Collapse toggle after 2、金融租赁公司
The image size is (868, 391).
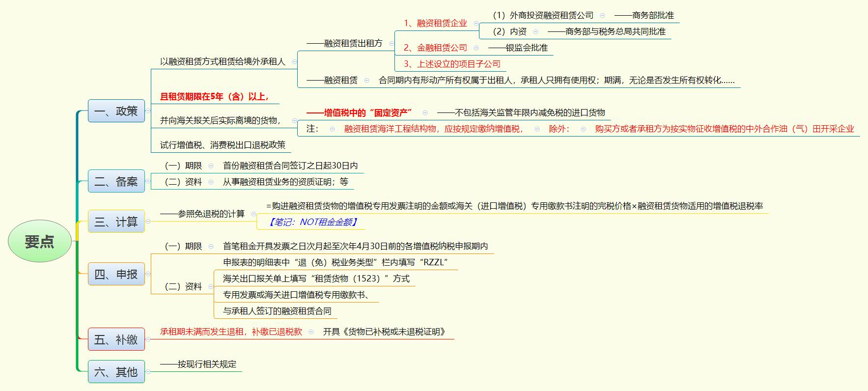pyautogui.click(x=476, y=48)
